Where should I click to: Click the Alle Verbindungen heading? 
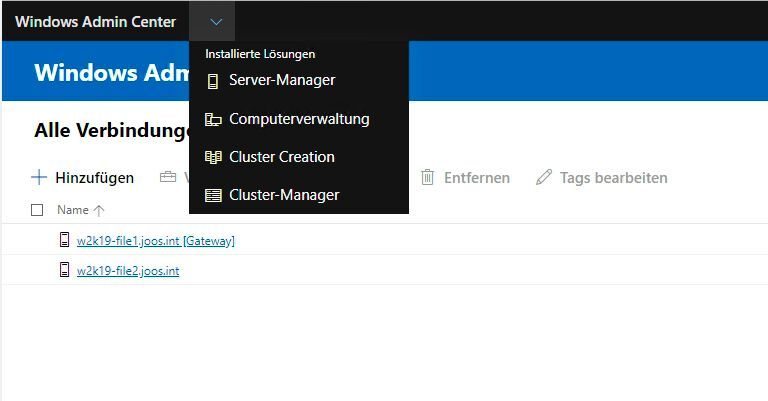tap(112, 130)
